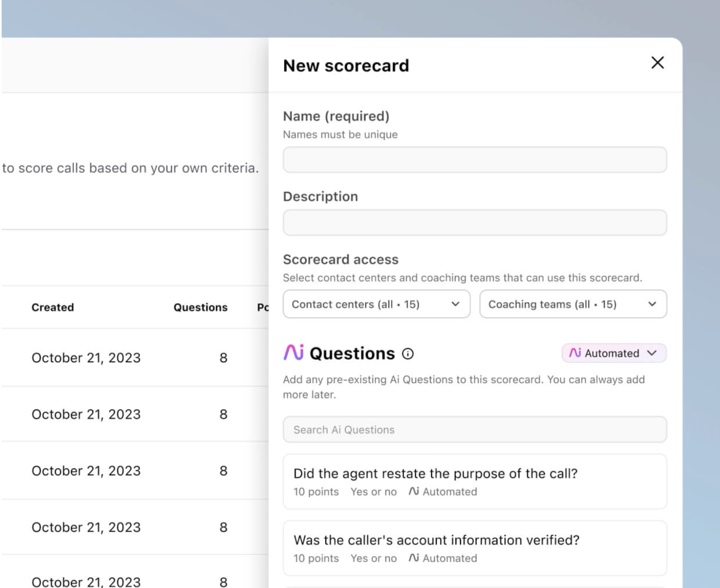
Task: Click the Ai icon in the Automated filter pill
Action: click(576, 354)
